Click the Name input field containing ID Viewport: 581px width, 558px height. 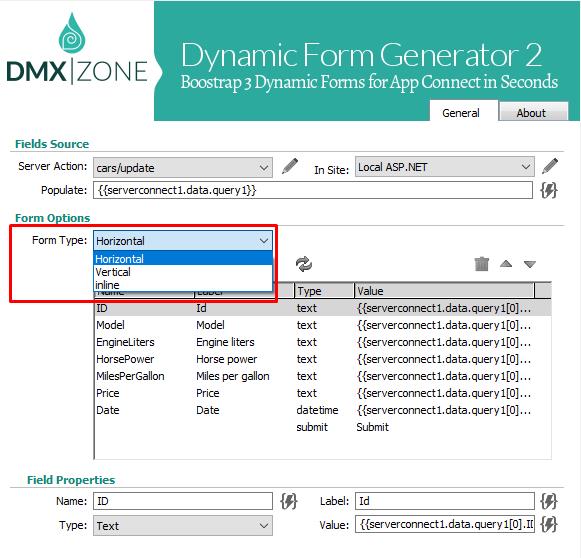[183, 501]
